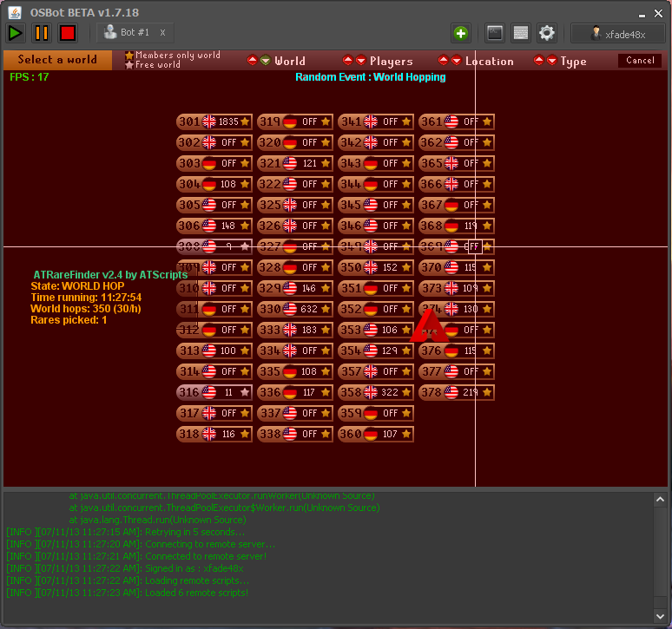Cancel the world selection

(x=640, y=61)
